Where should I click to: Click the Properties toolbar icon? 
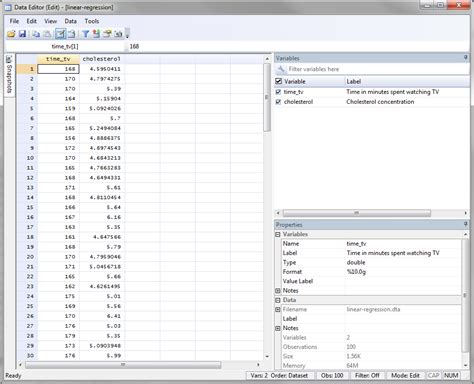pos(107,34)
